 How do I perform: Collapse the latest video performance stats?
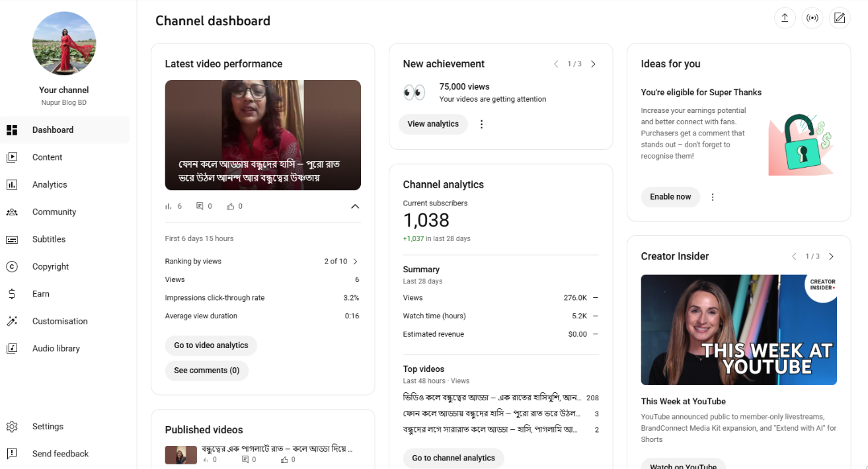pyautogui.click(x=355, y=206)
